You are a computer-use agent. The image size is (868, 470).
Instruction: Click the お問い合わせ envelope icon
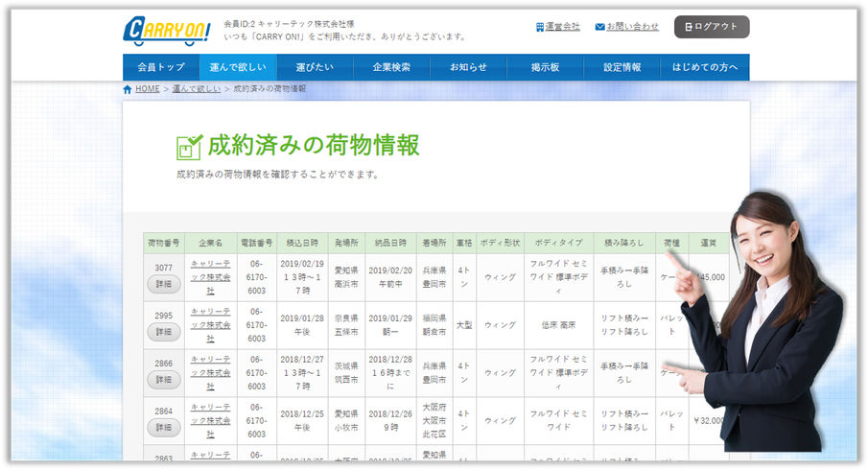[x=599, y=27]
